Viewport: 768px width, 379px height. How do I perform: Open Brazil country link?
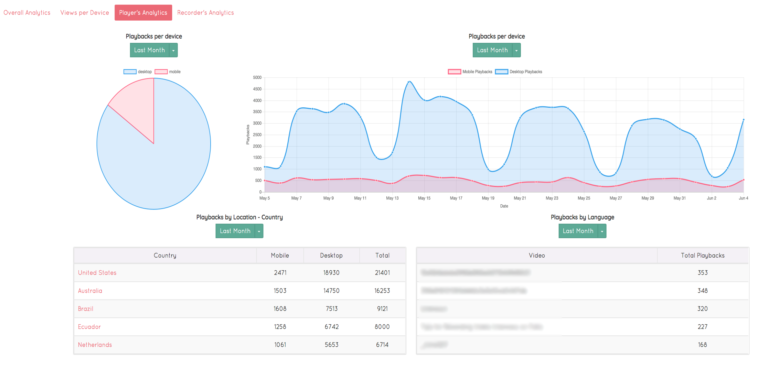click(85, 309)
